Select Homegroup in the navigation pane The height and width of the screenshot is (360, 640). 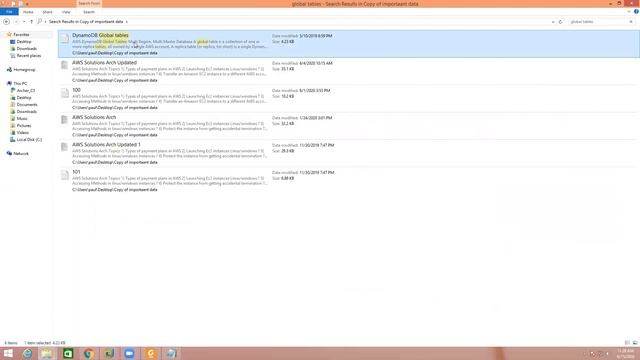24,70
